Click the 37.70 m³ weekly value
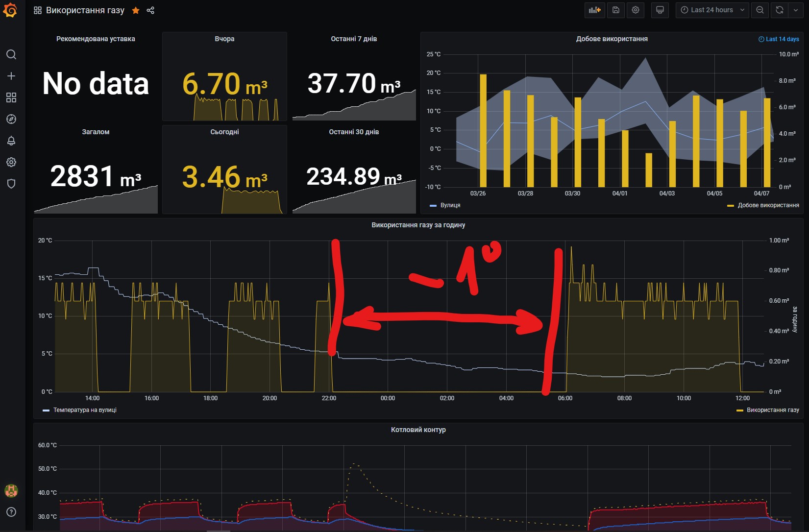 354,83
